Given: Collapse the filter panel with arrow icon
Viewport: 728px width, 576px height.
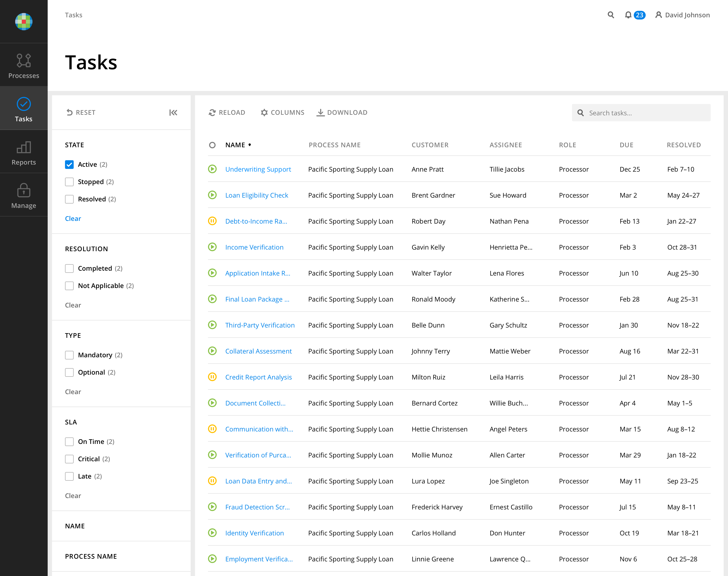Looking at the screenshot, I should pyautogui.click(x=173, y=113).
